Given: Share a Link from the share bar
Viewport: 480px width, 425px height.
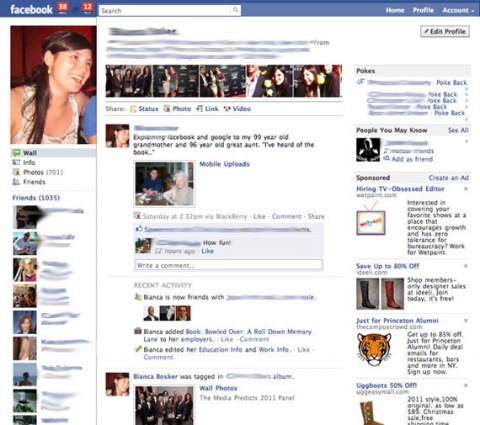Looking at the screenshot, I should (x=207, y=109).
